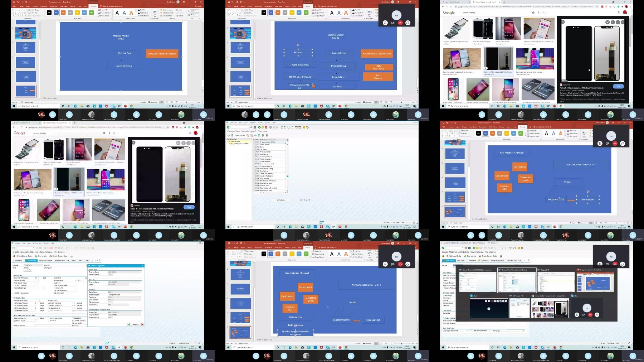Select orange WordArt A in window without call overlay
This screenshot has width=644, height=362.
(x=131, y=13)
